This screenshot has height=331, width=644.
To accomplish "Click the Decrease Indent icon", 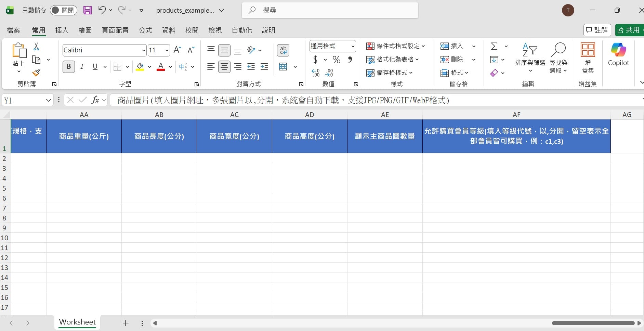I will pyautogui.click(x=251, y=66).
